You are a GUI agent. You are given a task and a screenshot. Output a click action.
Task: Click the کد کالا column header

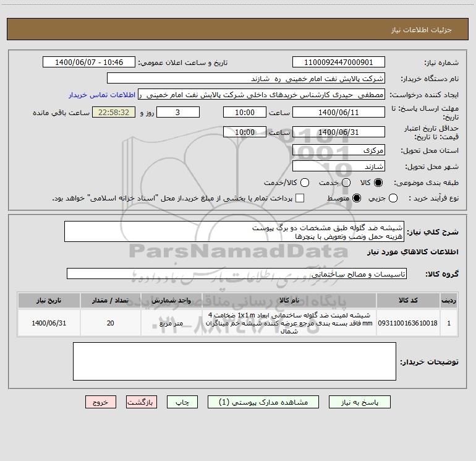click(408, 301)
